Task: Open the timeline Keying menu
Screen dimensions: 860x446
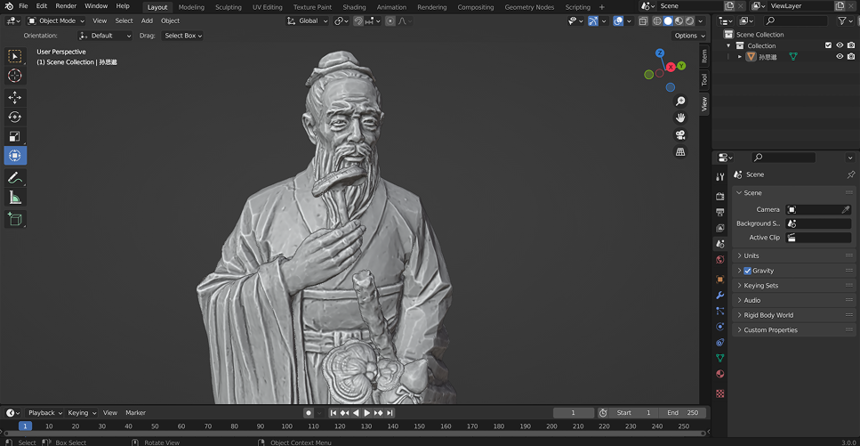Action: [82, 413]
